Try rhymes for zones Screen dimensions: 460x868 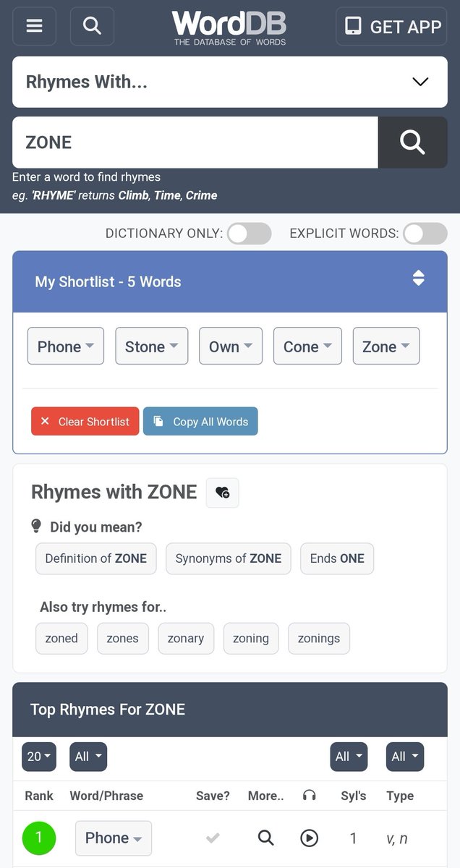click(123, 639)
